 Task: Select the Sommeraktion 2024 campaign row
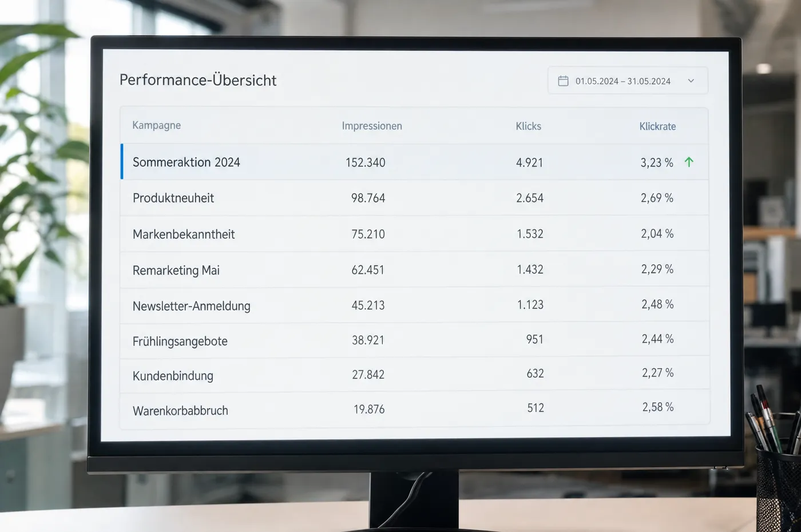pyautogui.click(x=414, y=162)
